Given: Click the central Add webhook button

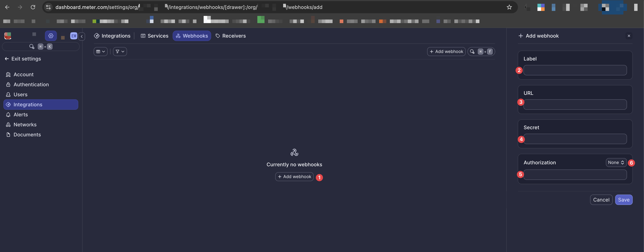Looking at the screenshot, I should (294, 177).
